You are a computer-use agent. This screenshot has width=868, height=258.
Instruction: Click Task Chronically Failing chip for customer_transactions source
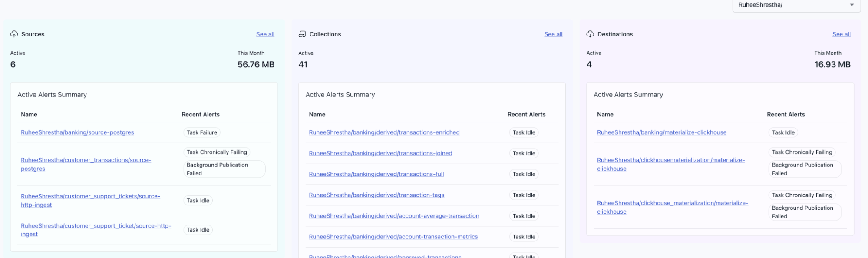pos(217,152)
